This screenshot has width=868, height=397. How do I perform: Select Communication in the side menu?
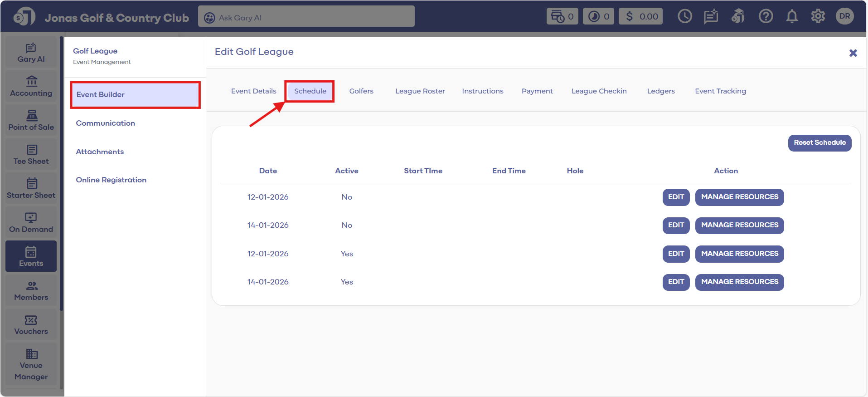(x=106, y=123)
